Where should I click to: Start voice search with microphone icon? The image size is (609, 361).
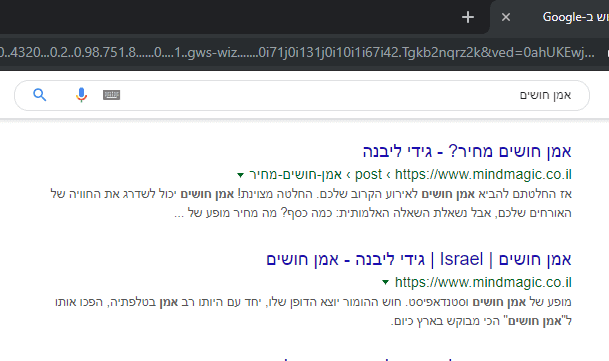[x=81, y=95]
